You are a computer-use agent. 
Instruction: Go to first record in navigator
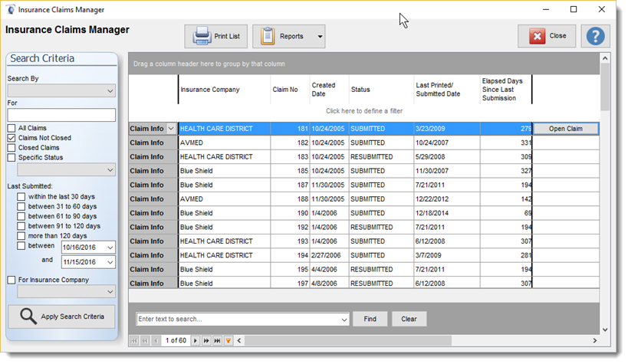[x=134, y=341]
